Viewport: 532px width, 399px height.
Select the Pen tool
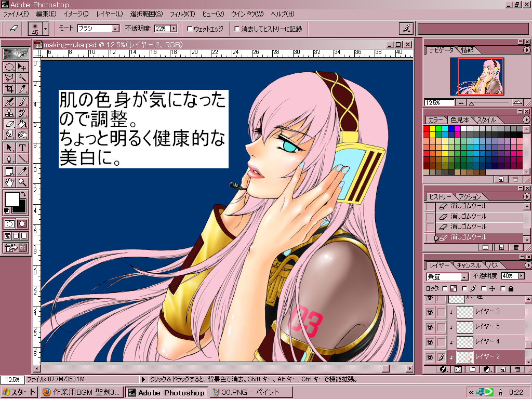click(x=9, y=158)
